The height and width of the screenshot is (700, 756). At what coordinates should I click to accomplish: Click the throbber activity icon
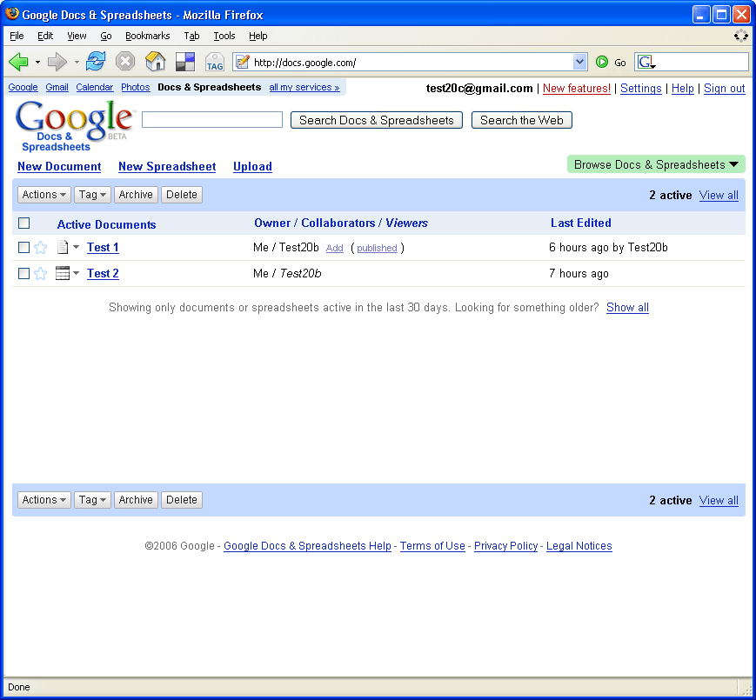pos(740,36)
